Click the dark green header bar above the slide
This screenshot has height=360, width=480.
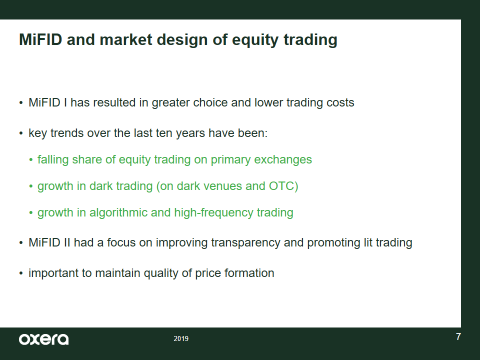coord(240,9)
